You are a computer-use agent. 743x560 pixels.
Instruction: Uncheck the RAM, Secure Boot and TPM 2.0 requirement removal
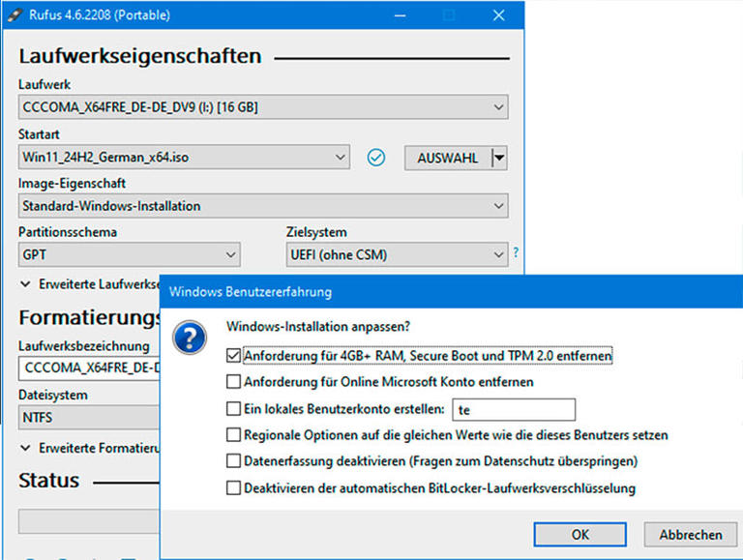point(233,356)
